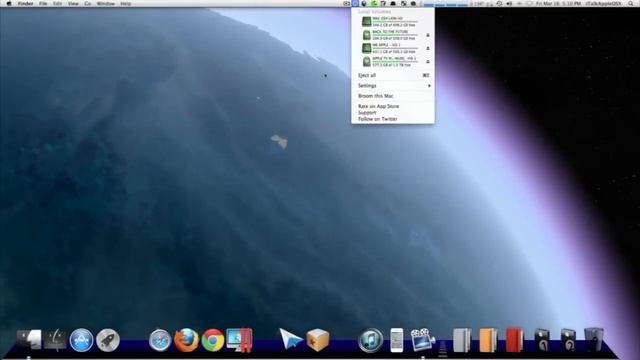Open Time Machine menu bar icon
This screenshot has height=360, width=640.
499,3
